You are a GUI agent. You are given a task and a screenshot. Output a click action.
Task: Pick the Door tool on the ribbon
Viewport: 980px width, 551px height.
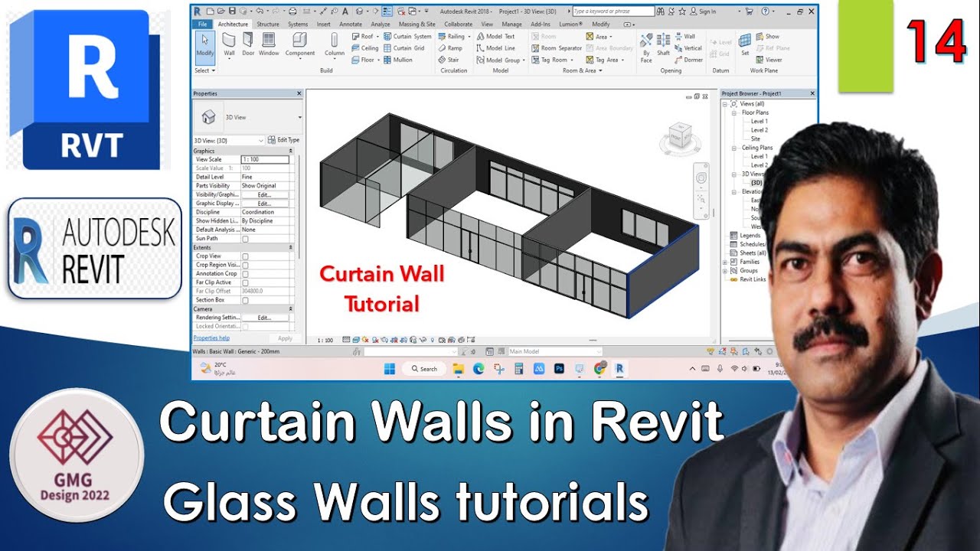click(x=248, y=44)
